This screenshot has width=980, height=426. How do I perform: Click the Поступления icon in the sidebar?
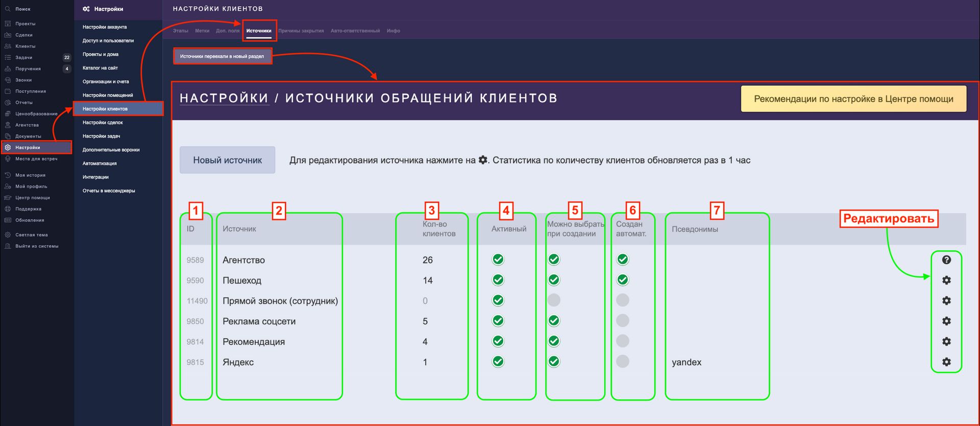point(8,91)
